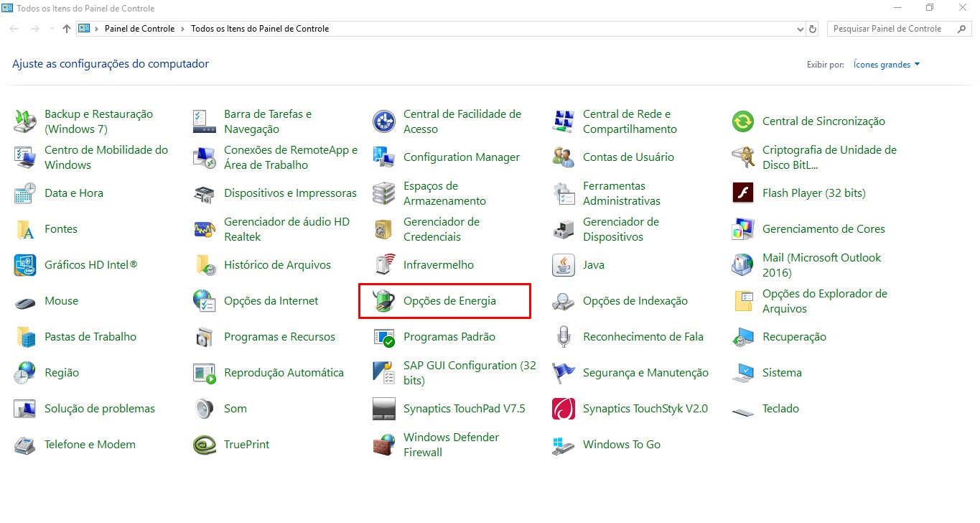This screenshot has width=980, height=523.
Task: Open the Opções de Energia battery icon
Action: click(x=384, y=301)
